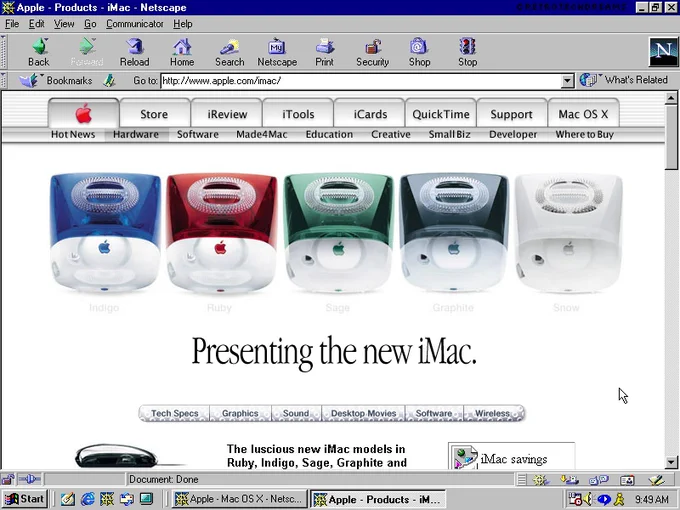This screenshot has width=680, height=510.
Task: Open the What's Related dropdown
Action: pos(624,80)
